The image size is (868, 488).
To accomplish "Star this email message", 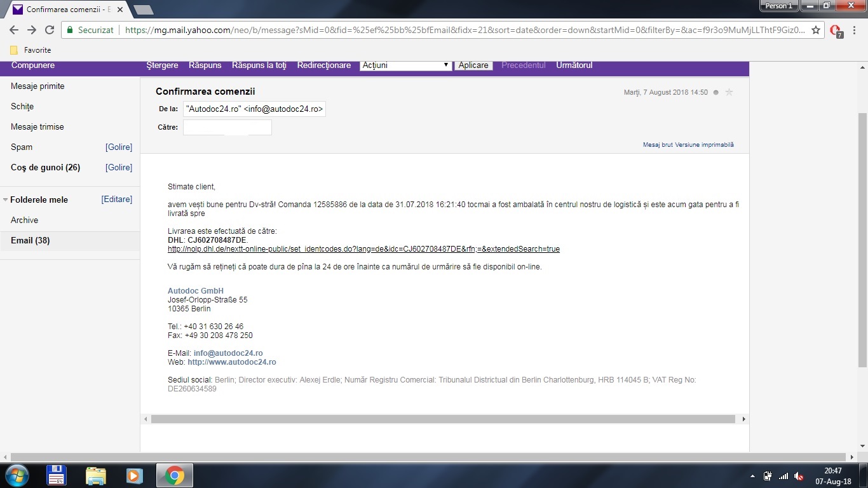I will tap(729, 92).
